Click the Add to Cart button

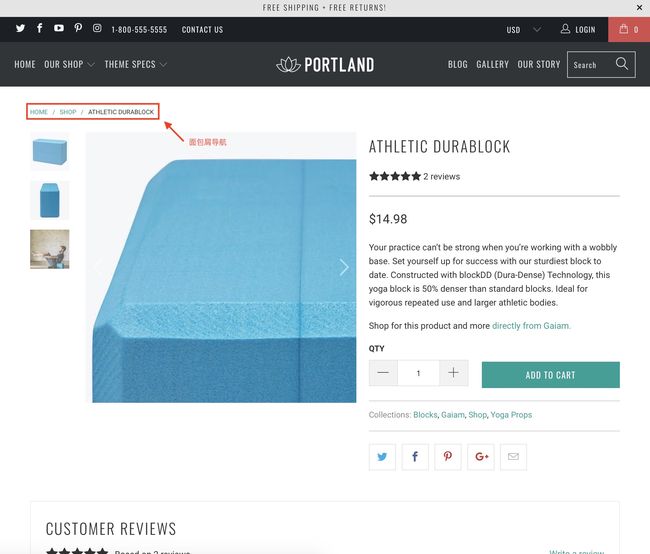point(551,375)
